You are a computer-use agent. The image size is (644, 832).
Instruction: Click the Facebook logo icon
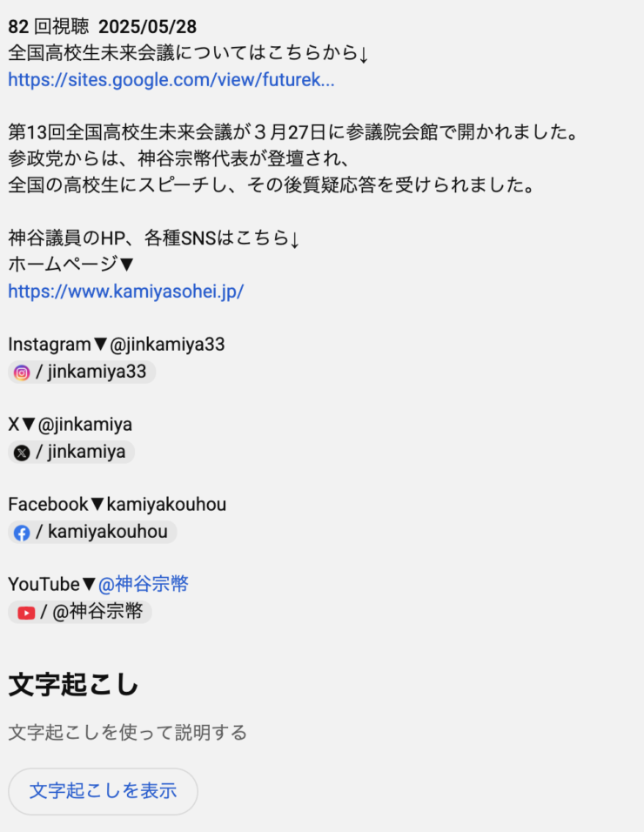click(x=22, y=533)
